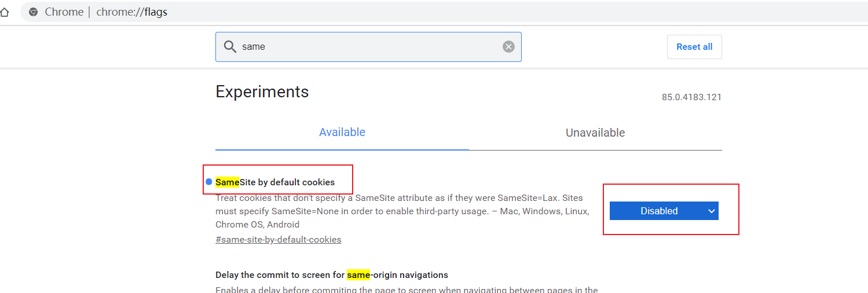Click the blue dot beside SameSite by default cookies
This screenshot has height=293, width=868.
(209, 182)
